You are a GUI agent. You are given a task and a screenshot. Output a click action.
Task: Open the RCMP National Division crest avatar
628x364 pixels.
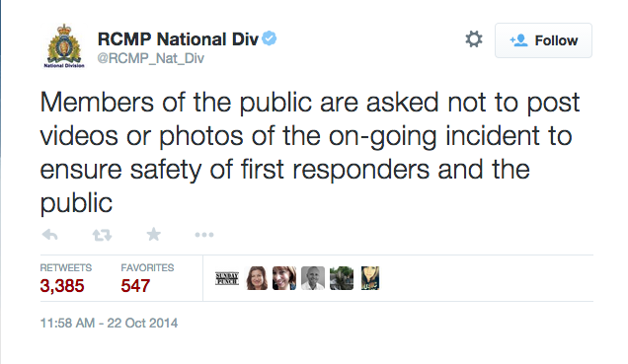point(64,45)
